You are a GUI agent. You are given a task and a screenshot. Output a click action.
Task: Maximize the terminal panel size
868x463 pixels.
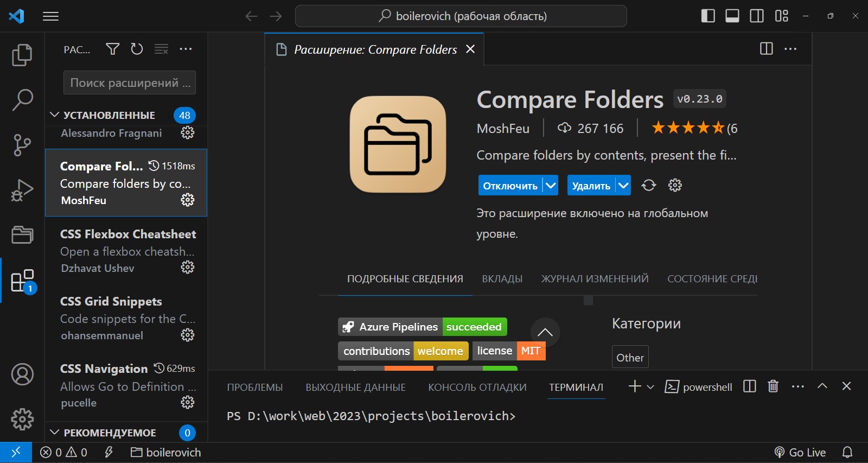pyautogui.click(x=822, y=386)
